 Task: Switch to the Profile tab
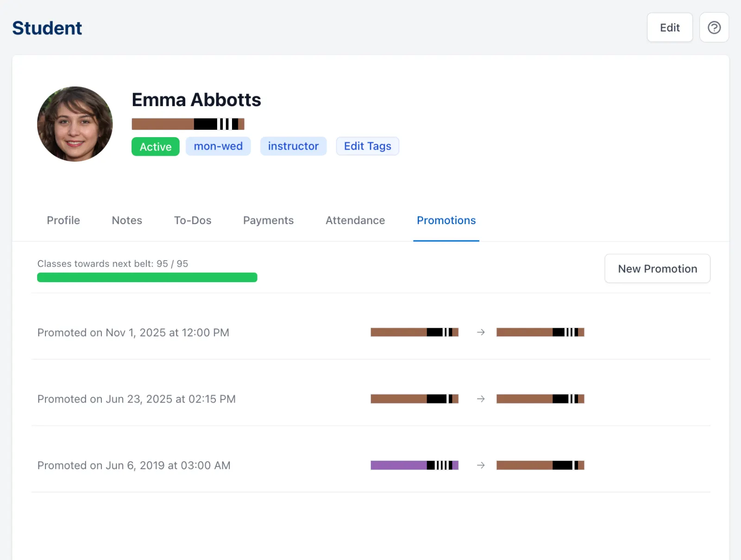(x=63, y=220)
